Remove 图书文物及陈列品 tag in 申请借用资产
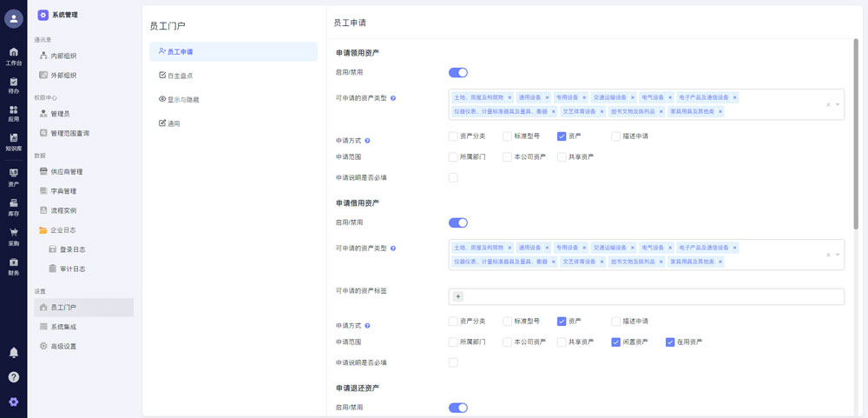 click(x=661, y=261)
